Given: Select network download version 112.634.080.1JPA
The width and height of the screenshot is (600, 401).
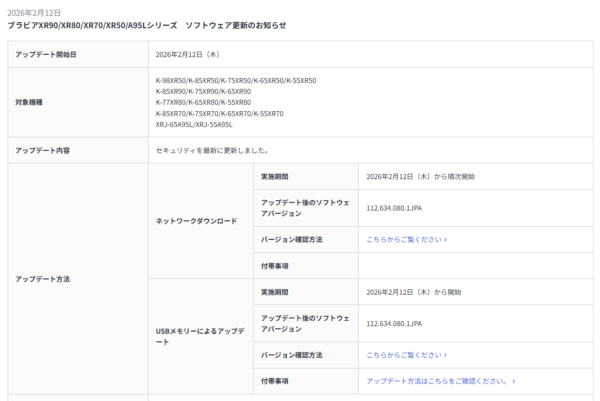Looking at the screenshot, I should click(394, 208).
